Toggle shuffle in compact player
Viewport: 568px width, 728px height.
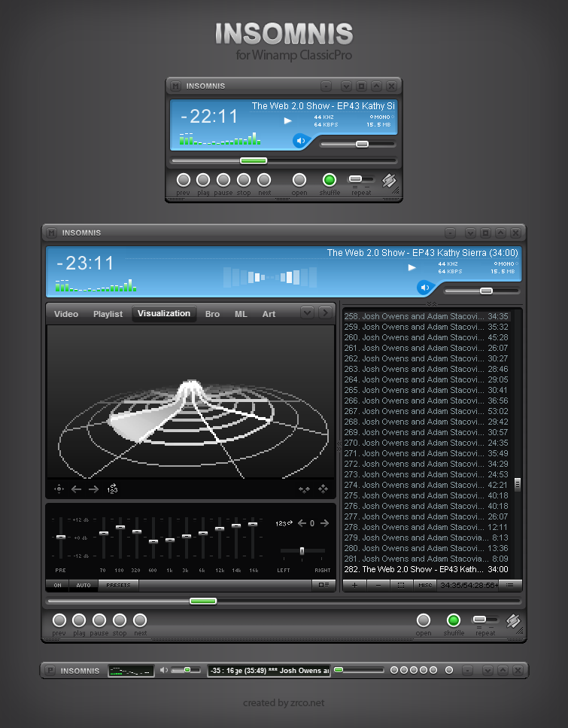[329, 180]
